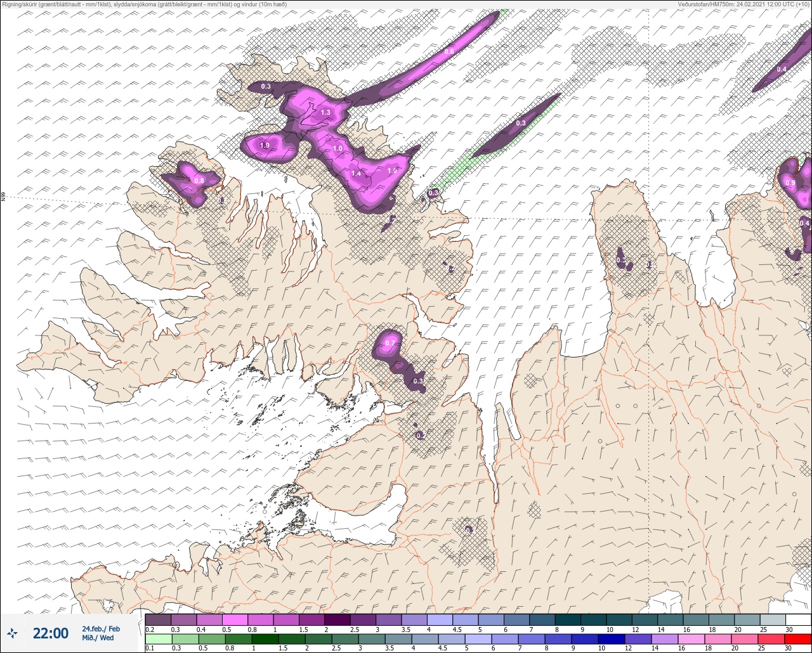The width and height of the screenshot is (812, 653).
Task: Click the 0.6 value on the long snow band
Action: [449, 51]
